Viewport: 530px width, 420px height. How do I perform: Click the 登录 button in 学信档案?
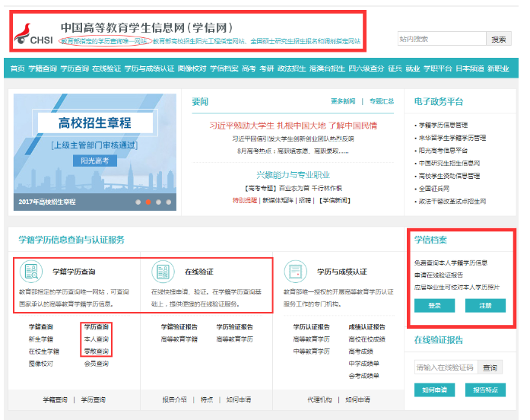(x=435, y=306)
